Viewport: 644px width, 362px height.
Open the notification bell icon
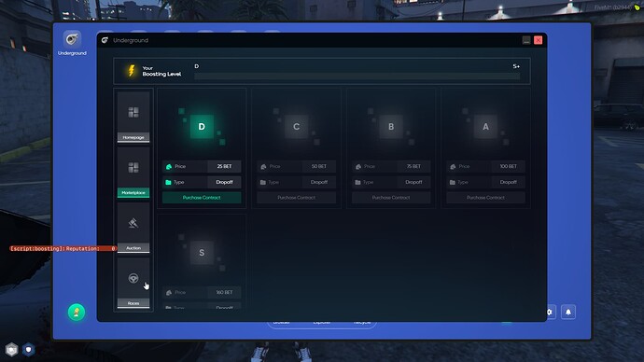coord(568,312)
